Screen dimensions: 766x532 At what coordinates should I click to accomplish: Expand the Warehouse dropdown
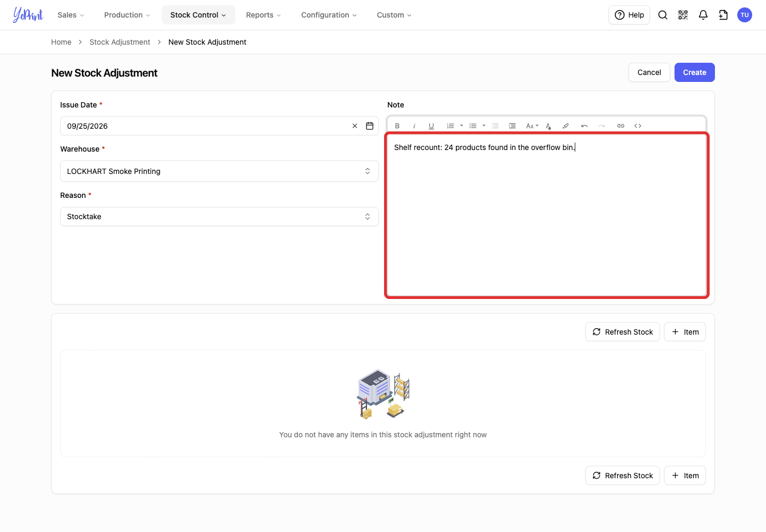click(x=219, y=171)
